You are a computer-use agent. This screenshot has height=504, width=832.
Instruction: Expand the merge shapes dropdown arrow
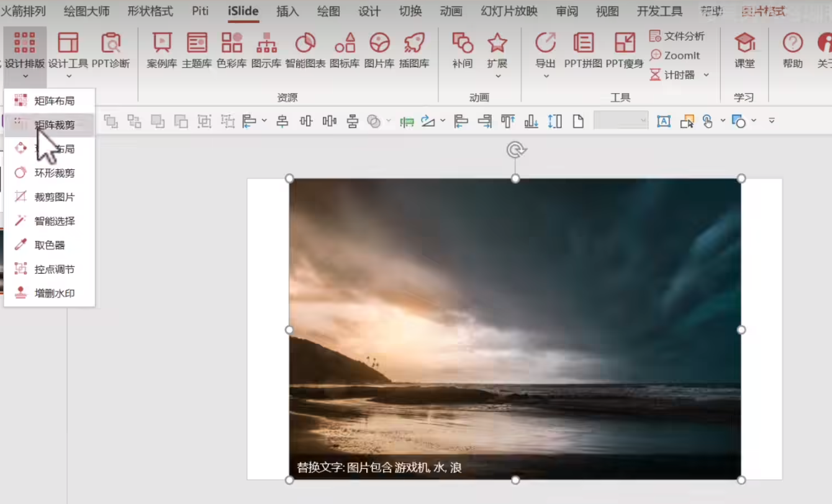click(389, 121)
